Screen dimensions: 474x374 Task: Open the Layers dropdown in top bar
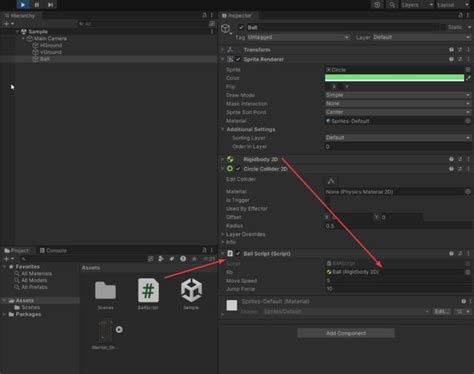tap(416, 5)
